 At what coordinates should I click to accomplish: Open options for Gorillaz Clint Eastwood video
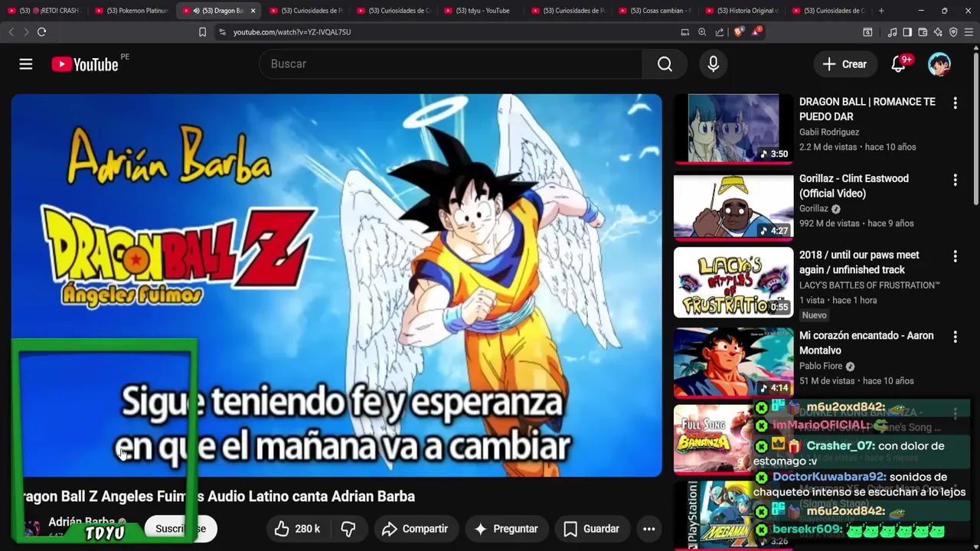955,180
